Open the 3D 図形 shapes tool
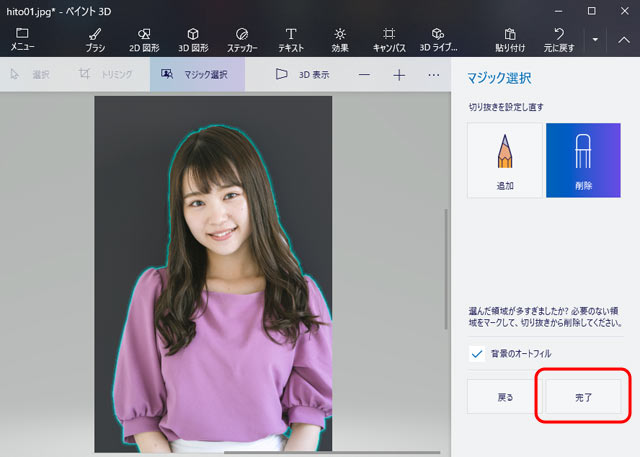The image size is (640, 457). click(193, 40)
